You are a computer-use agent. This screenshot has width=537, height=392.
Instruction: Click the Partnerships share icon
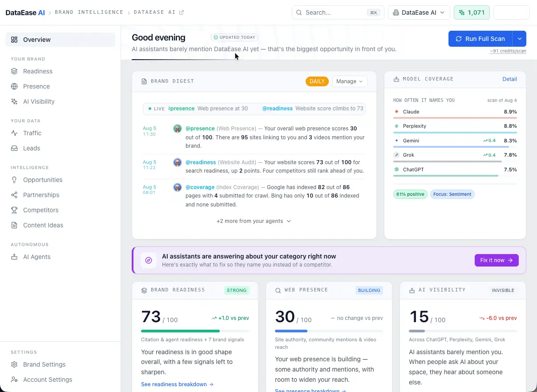[x=14, y=195]
